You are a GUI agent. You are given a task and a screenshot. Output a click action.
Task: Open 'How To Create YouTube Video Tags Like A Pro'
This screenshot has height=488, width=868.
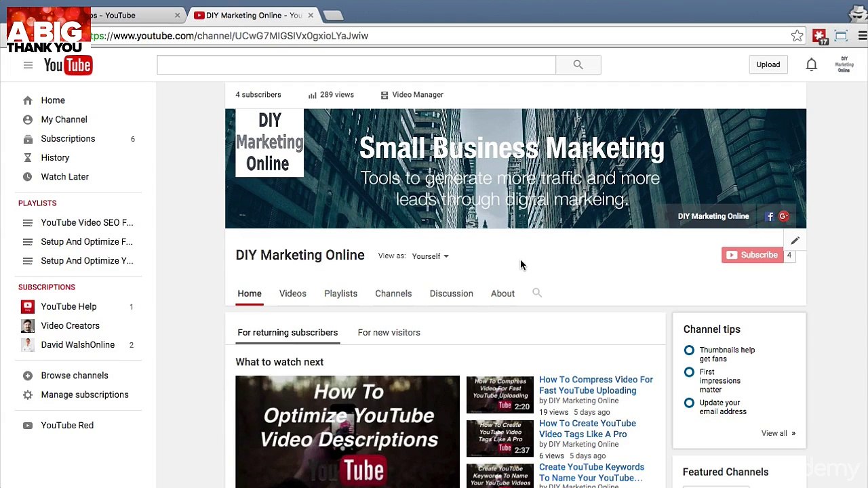(587, 429)
